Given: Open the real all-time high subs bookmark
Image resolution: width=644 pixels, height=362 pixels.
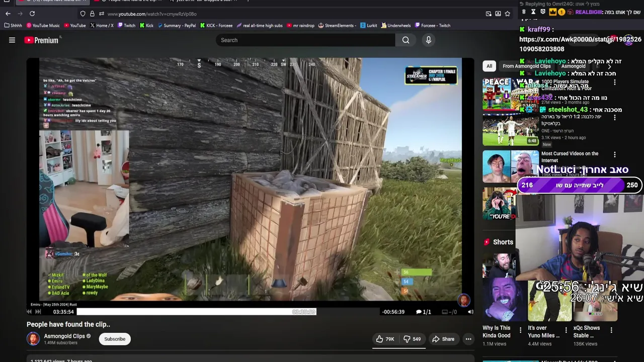Looking at the screenshot, I should [260, 25].
